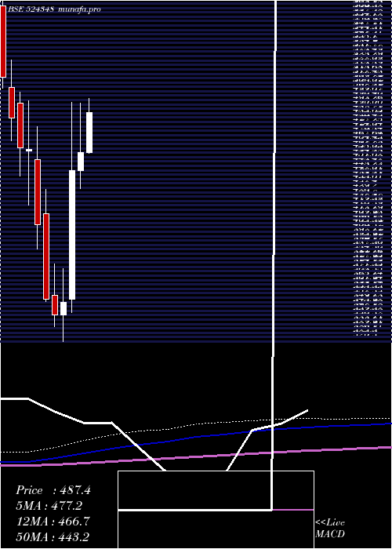Screen dimensions: 392x549
Task: Click the first red candlestick at chart's left edge
Action: 3,42
